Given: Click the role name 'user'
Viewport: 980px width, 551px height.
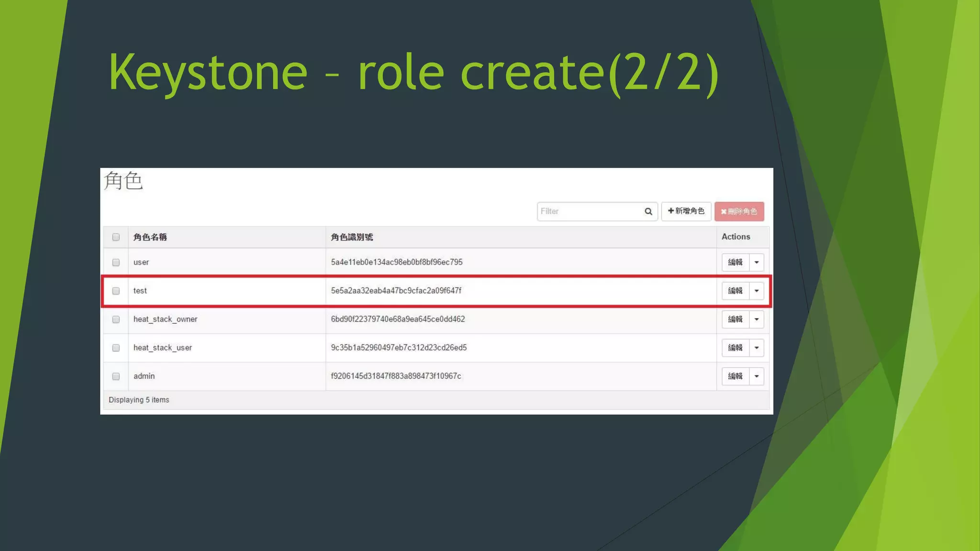Looking at the screenshot, I should 141,262.
